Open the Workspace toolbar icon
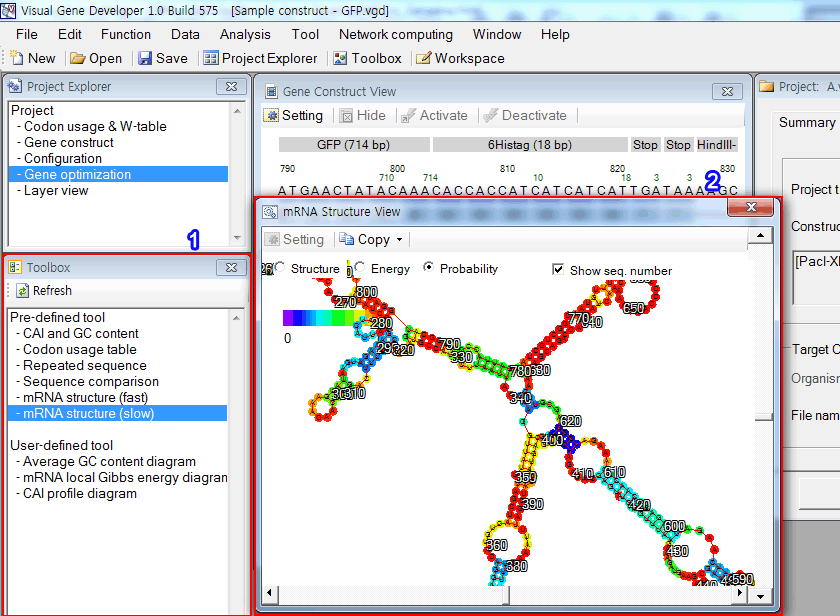Image resolution: width=840 pixels, height=616 pixels. [x=423, y=58]
